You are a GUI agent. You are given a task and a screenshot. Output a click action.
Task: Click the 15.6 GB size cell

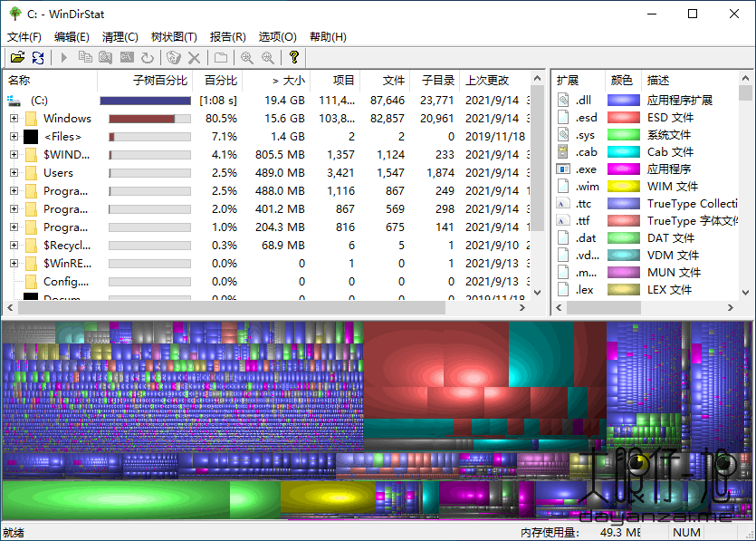coord(284,118)
